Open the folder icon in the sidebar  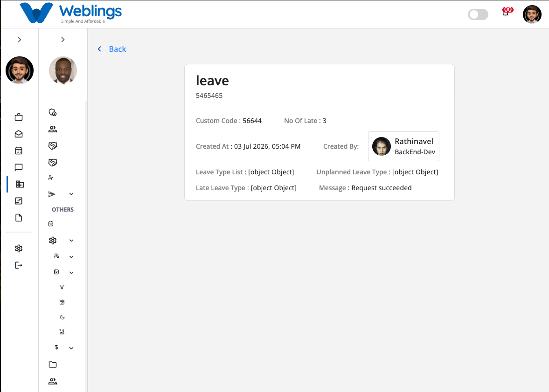pyautogui.click(x=53, y=364)
